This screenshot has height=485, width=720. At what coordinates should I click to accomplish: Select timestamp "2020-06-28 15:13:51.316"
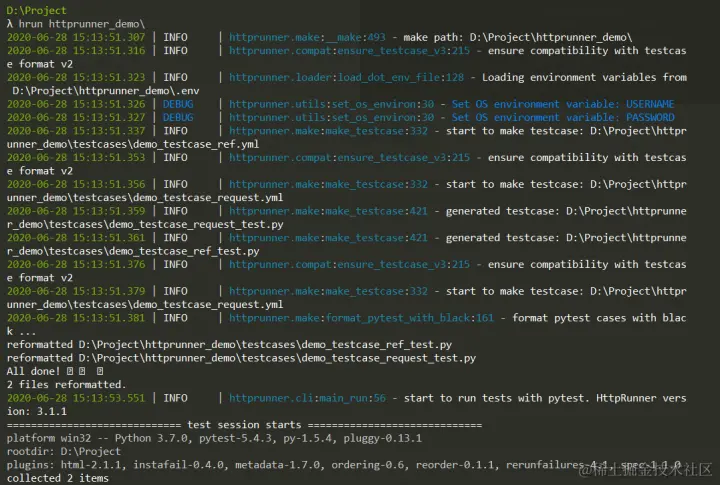[x=76, y=50]
